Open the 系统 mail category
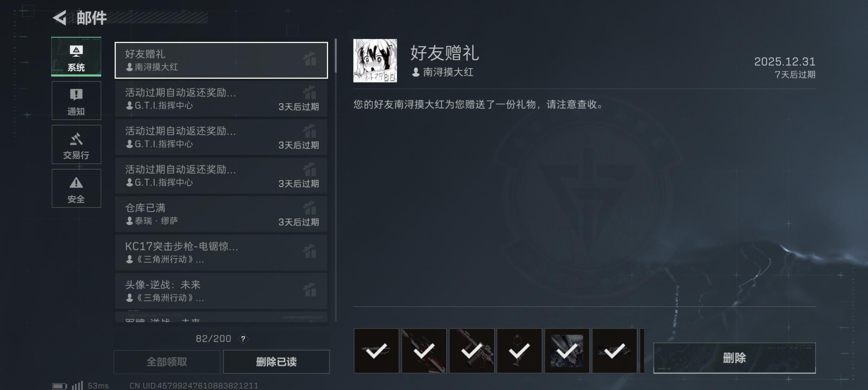This screenshot has width=868, height=390. (76, 57)
